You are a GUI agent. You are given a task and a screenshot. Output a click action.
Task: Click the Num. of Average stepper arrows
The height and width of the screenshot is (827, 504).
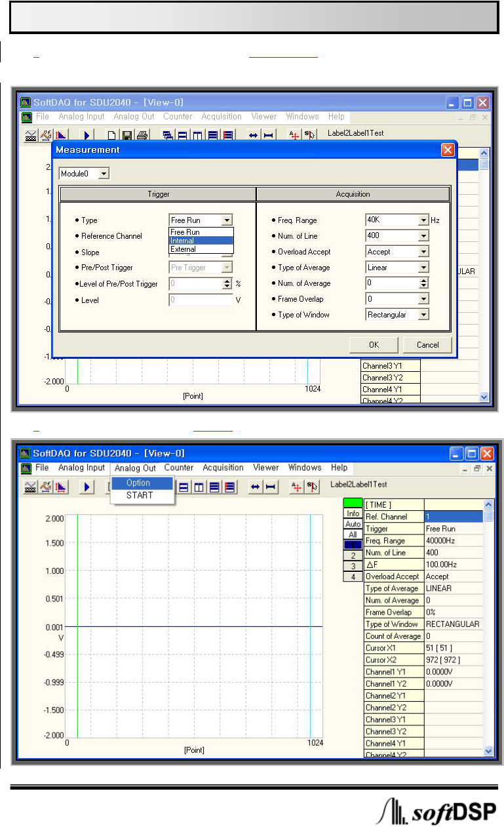[x=424, y=283]
